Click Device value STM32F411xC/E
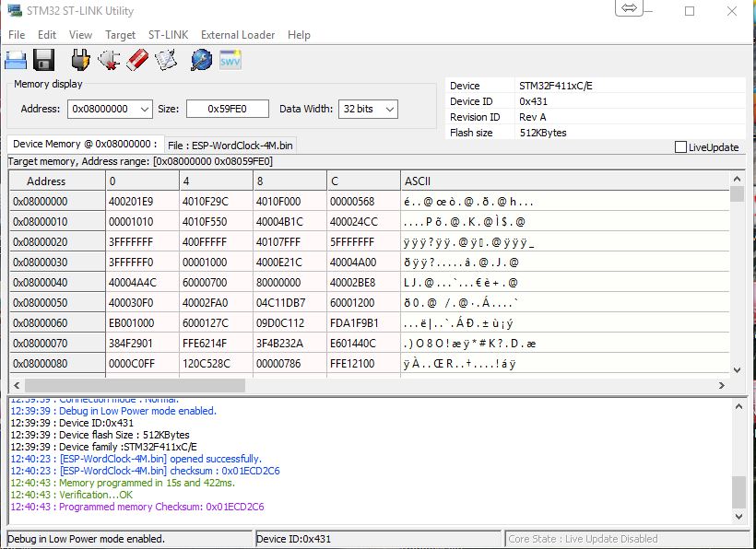756x549 pixels. (x=555, y=86)
